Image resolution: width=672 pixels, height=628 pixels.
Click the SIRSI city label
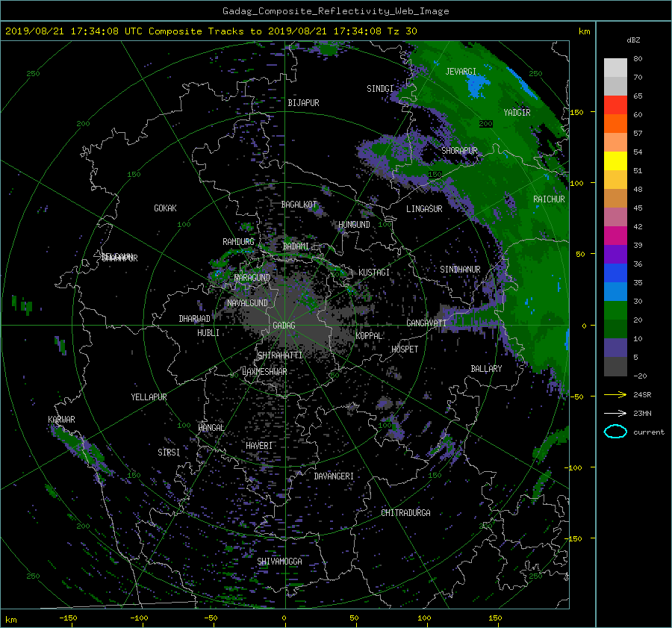(x=169, y=453)
